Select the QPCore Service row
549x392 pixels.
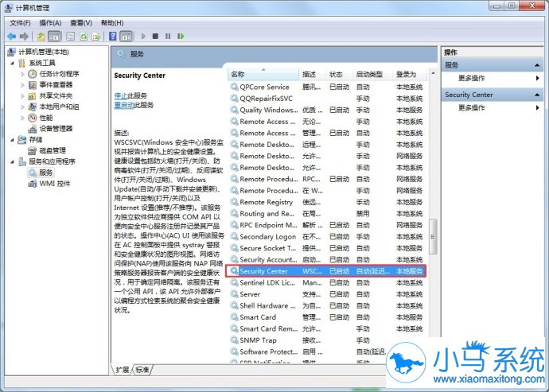click(327, 87)
